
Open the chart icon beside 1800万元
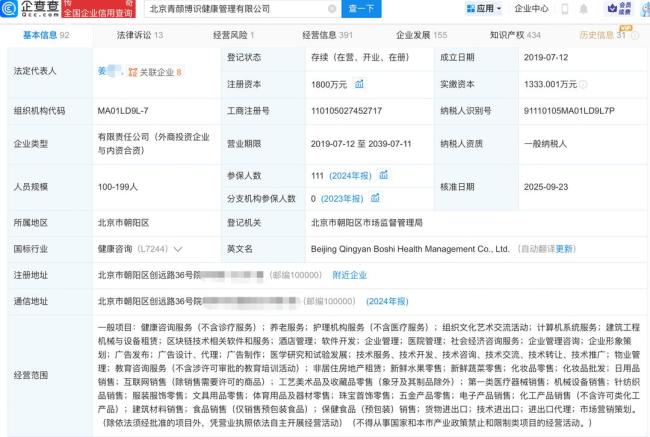pyautogui.click(x=359, y=84)
